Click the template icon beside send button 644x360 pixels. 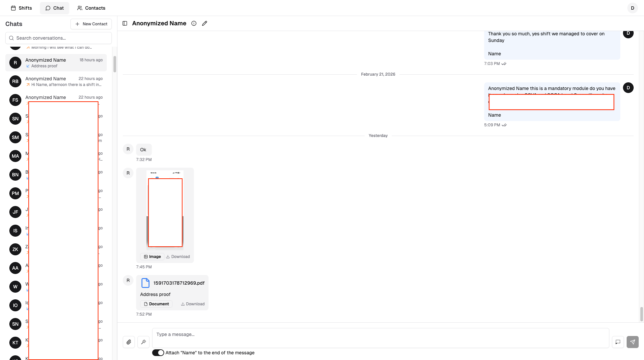pyautogui.click(x=618, y=342)
